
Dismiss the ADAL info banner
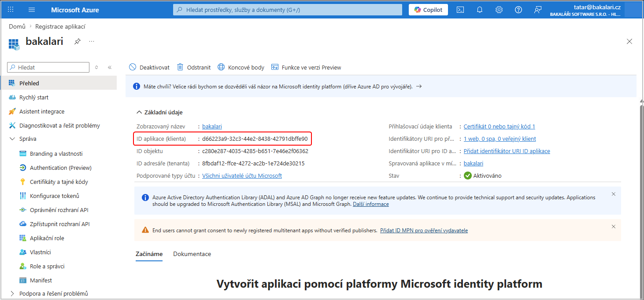[614, 194]
